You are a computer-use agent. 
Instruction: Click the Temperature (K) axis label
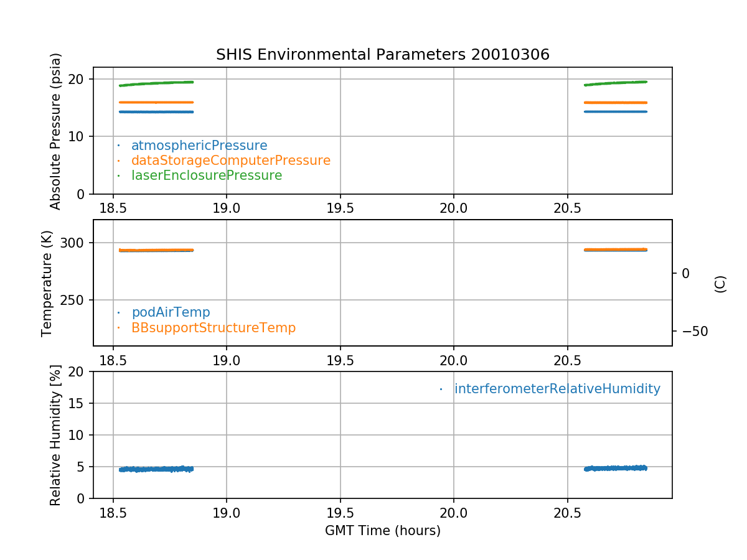pos(47,283)
